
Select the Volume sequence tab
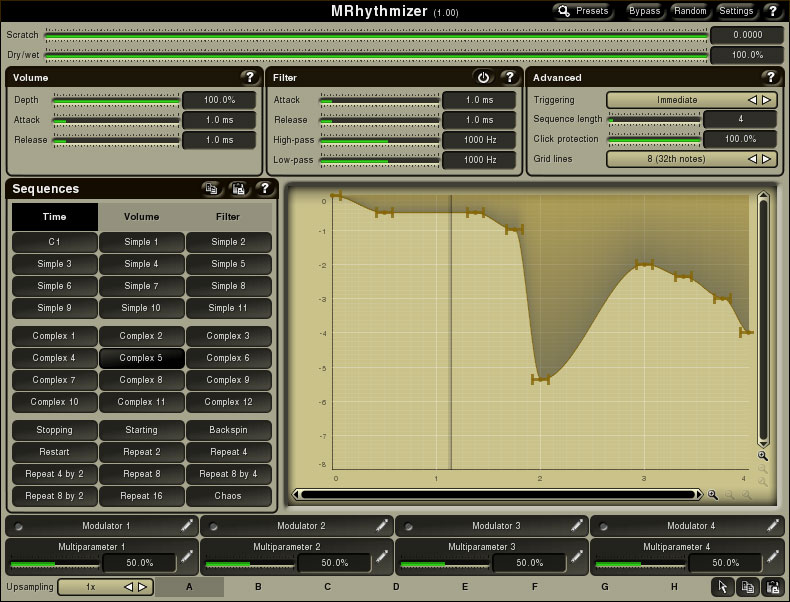[x=142, y=217]
